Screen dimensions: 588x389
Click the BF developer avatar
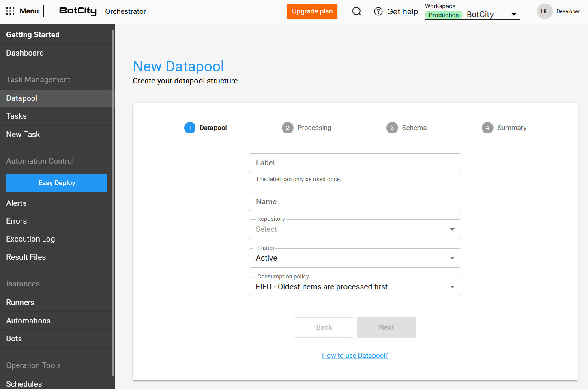click(544, 11)
